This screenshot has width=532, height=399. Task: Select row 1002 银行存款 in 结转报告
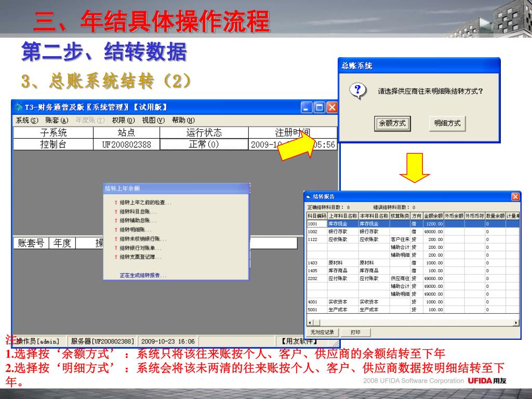[x=413, y=232]
